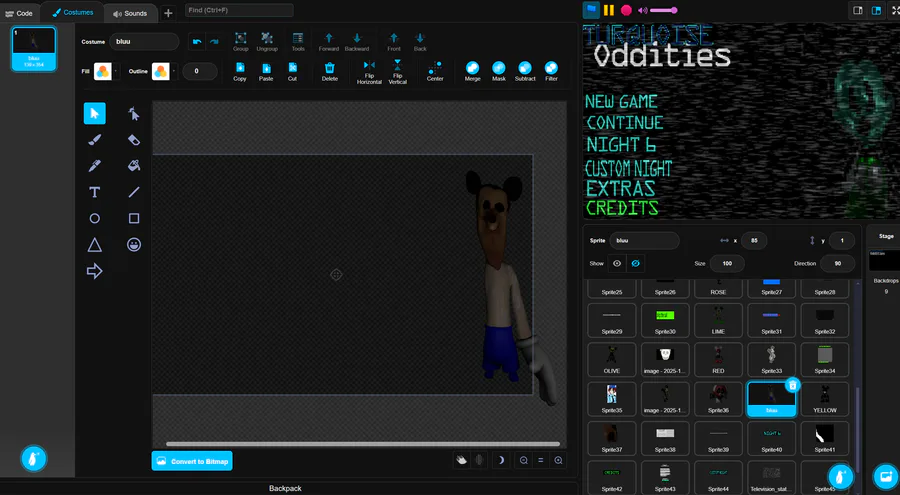Open the Fill color dropdown
This screenshot has height=495, width=900.
point(116,71)
